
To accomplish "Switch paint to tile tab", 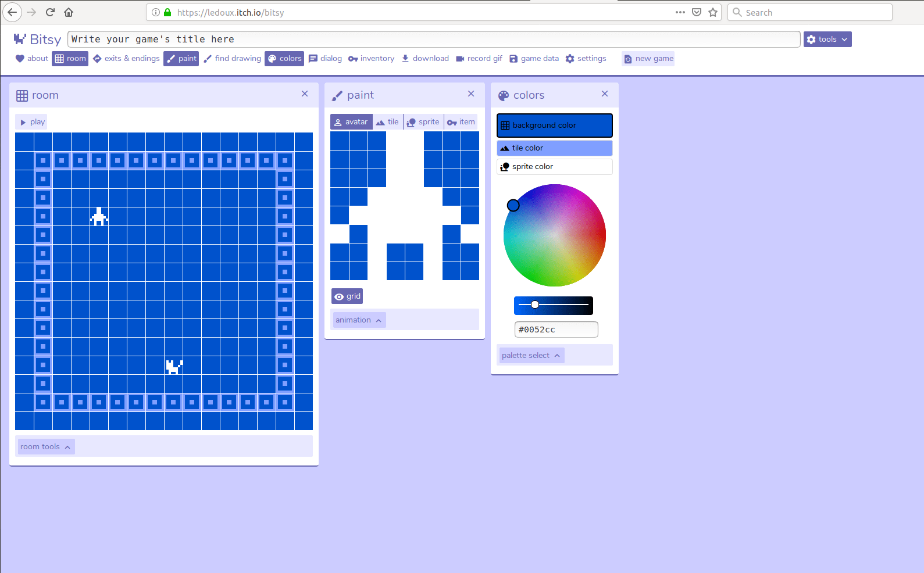I will point(387,122).
